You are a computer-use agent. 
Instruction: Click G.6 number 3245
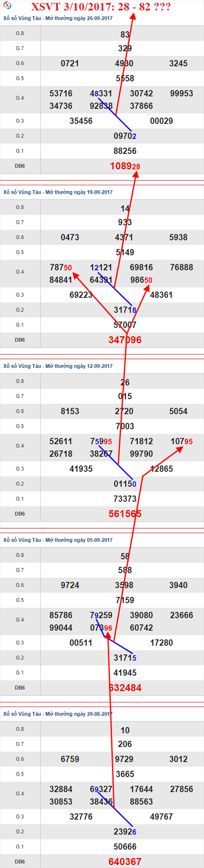(178, 63)
